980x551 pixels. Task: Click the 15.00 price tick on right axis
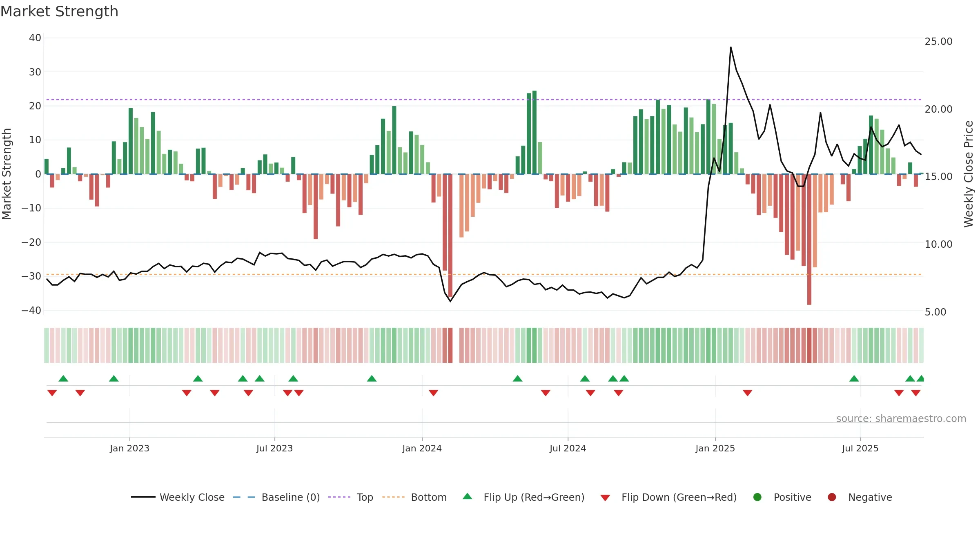coord(938,177)
